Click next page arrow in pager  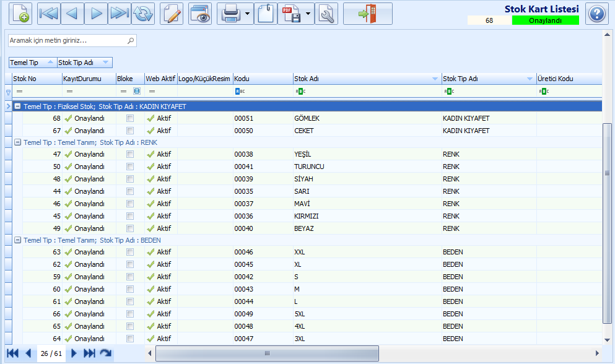pyautogui.click(x=74, y=353)
